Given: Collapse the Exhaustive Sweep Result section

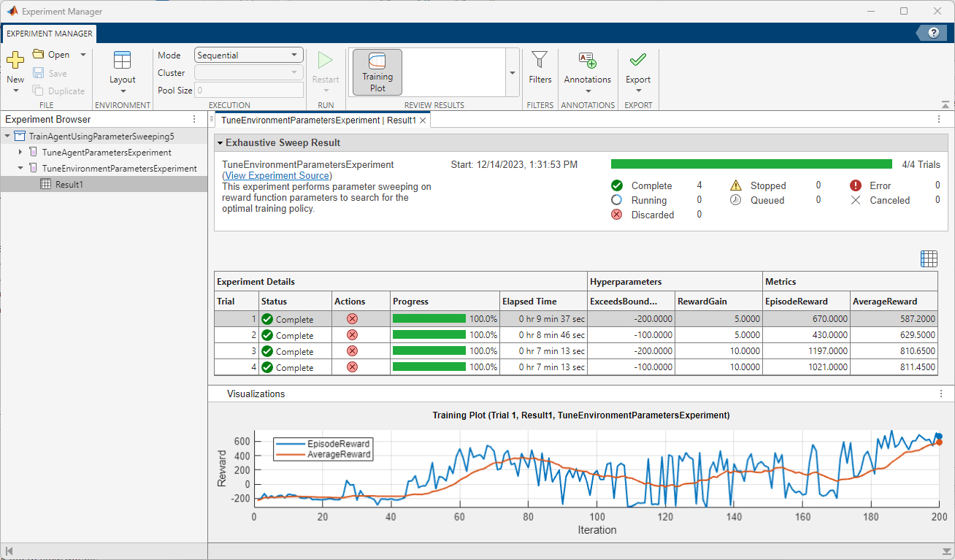Looking at the screenshot, I should (220, 143).
